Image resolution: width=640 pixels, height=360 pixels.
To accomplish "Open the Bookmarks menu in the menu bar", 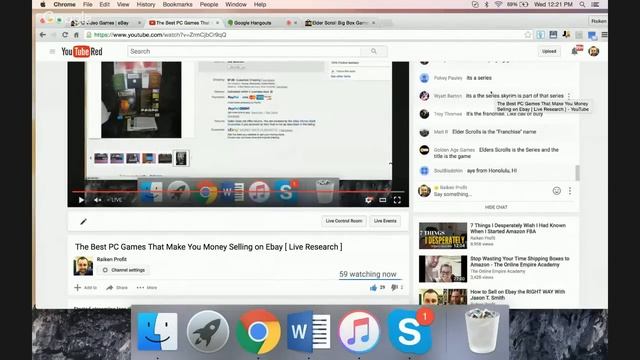I will (177, 4).
